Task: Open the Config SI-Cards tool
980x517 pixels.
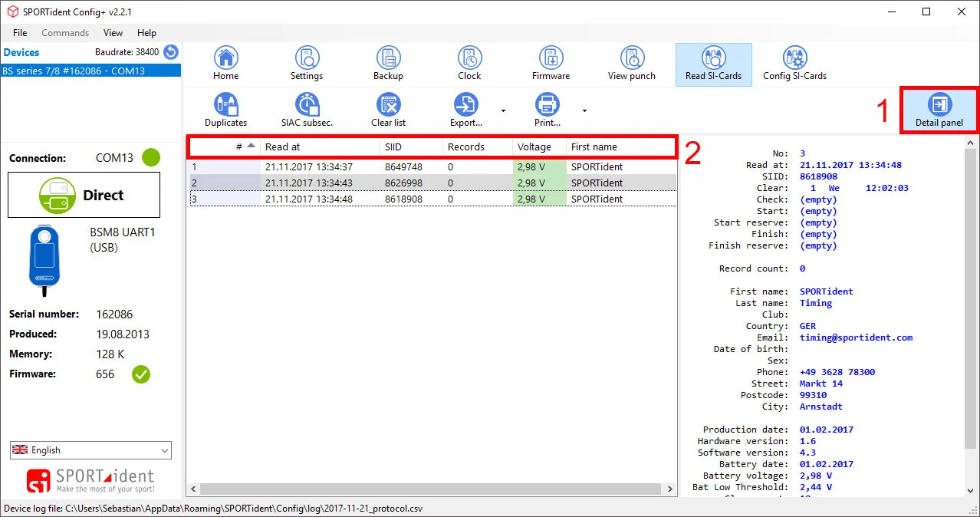Action: pyautogui.click(x=794, y=63)
